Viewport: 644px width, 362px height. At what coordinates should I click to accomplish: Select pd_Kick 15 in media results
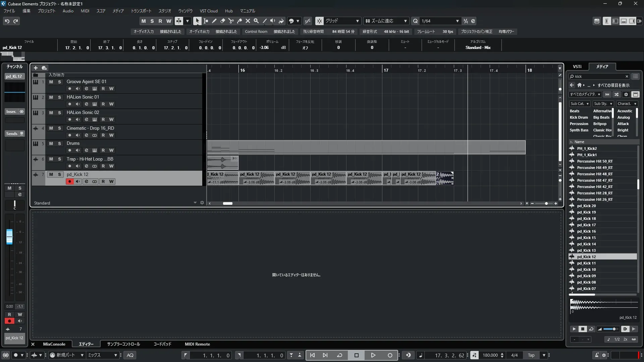(586, 238)
